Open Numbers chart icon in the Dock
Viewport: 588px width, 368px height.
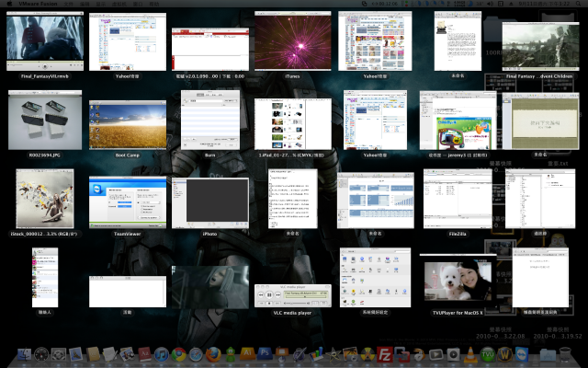316,354
